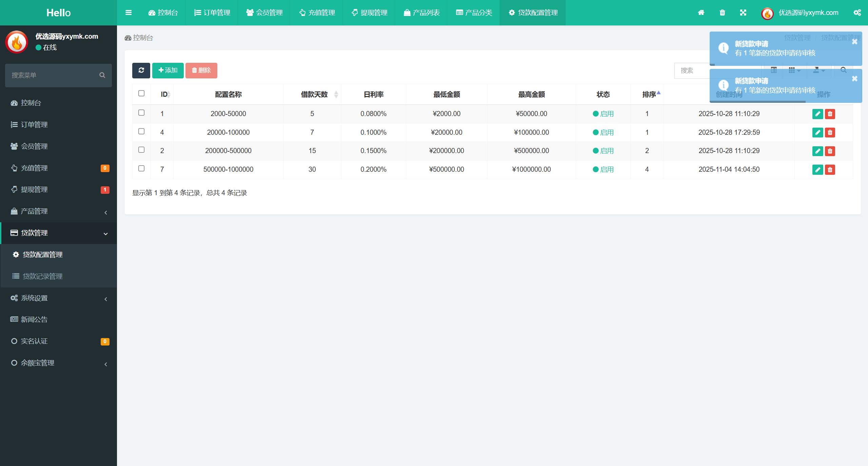
Task: Collapse the 贷款管理 sidebar menu
Action: coord(58,233)
